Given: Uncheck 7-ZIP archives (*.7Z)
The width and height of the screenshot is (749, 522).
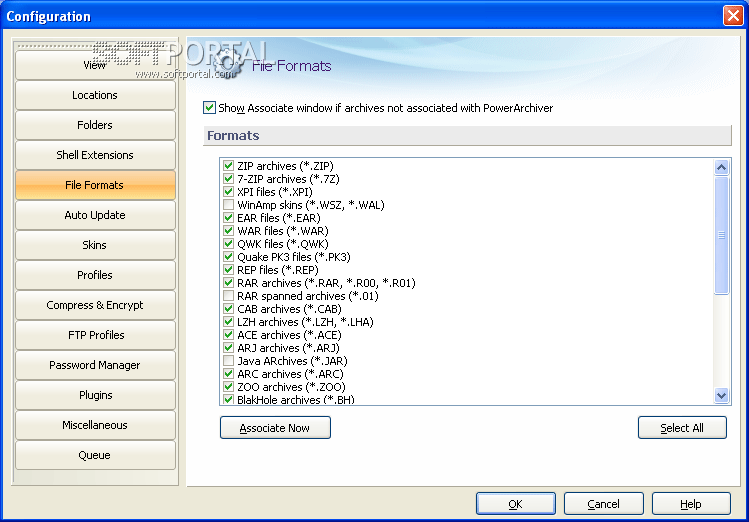Looking at the screenshot, I should tap(228, 179).
